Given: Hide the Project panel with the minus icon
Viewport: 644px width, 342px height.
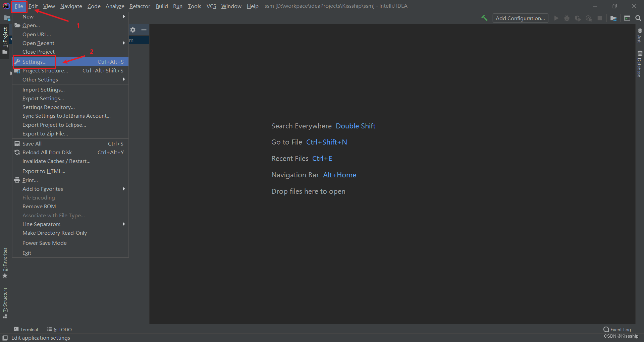Looking at the screenshot, I should 144,30.
